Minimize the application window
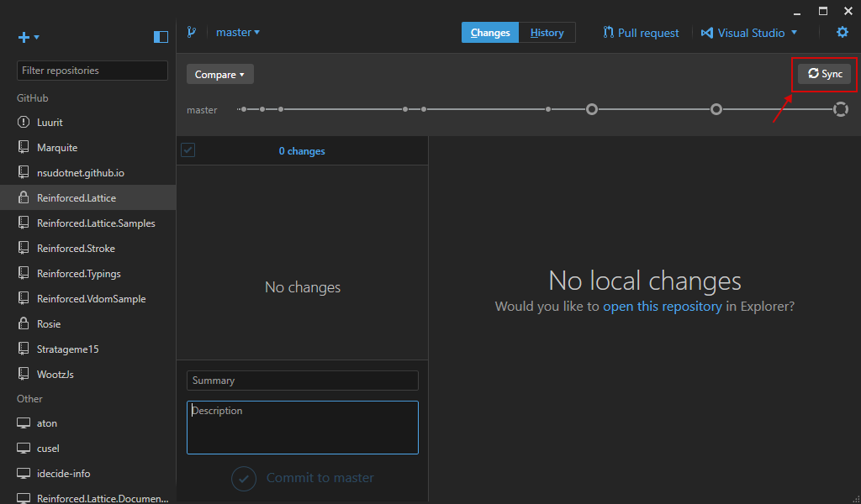861x504 pixels. tap(797, 12)
